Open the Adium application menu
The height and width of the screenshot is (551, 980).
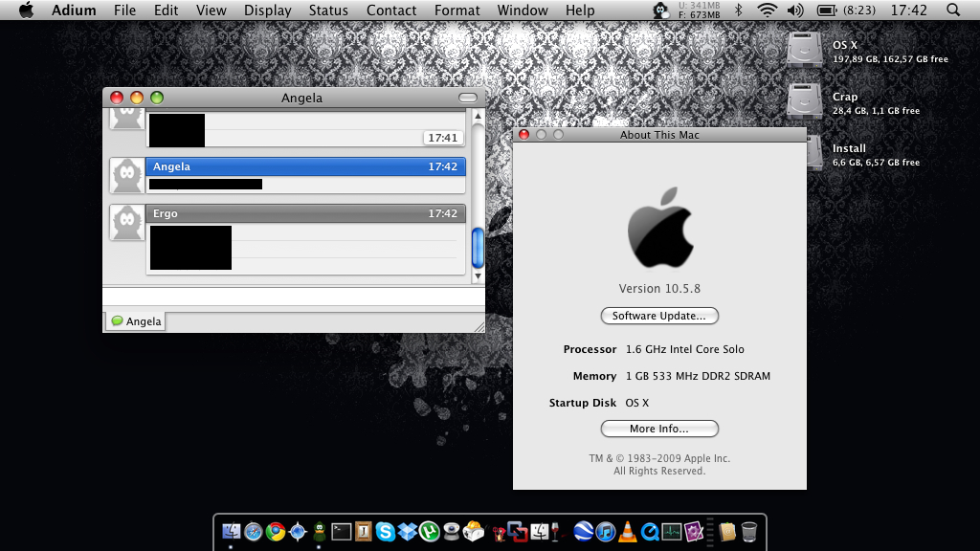click(74, 10)
